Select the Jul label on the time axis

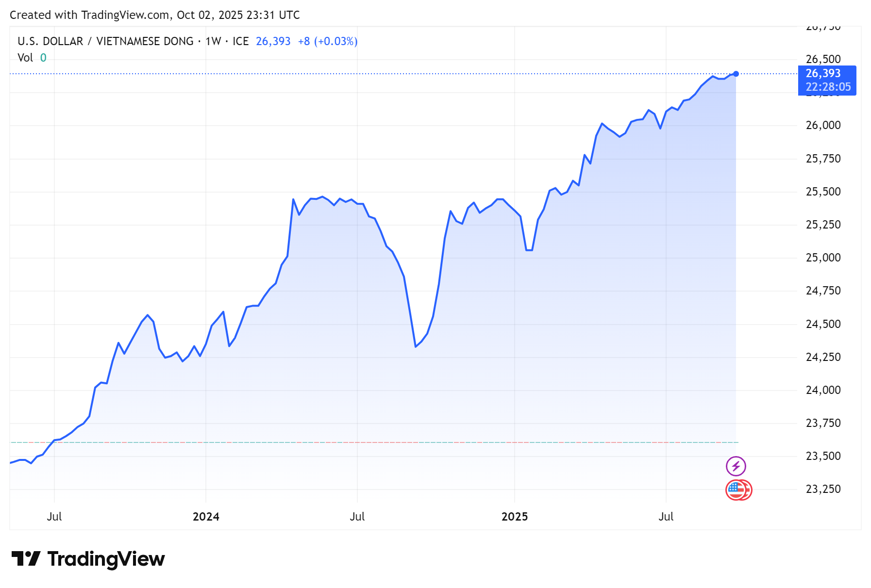point(358,517)
